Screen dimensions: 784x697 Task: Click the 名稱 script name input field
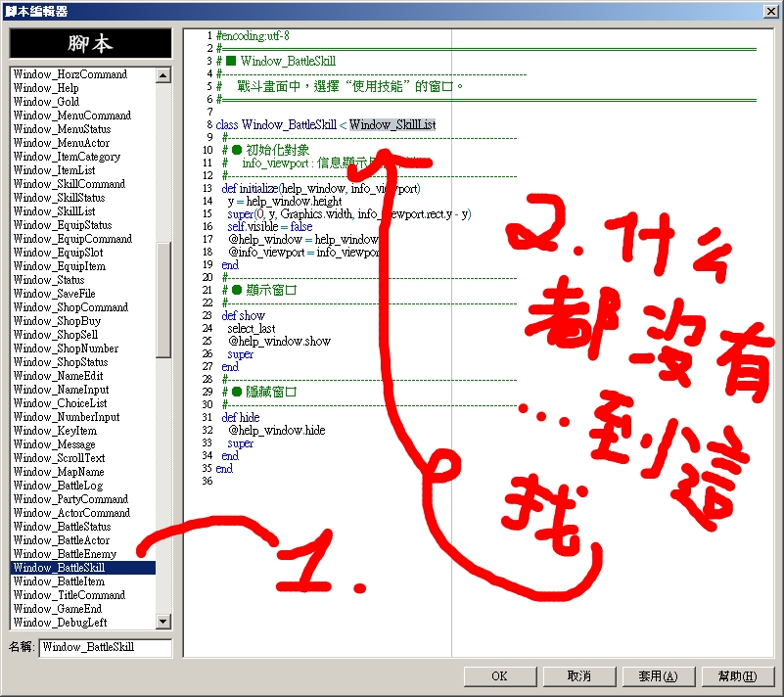click(106, 647)
